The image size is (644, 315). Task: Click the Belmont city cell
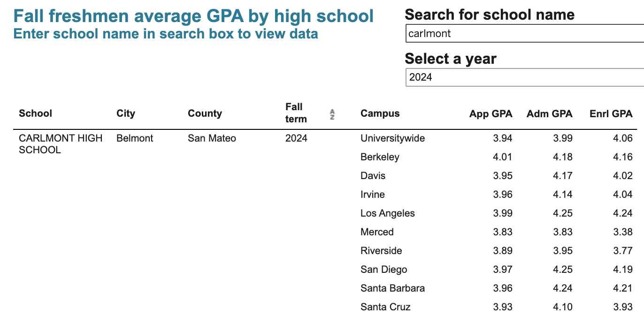pos(135,138)
